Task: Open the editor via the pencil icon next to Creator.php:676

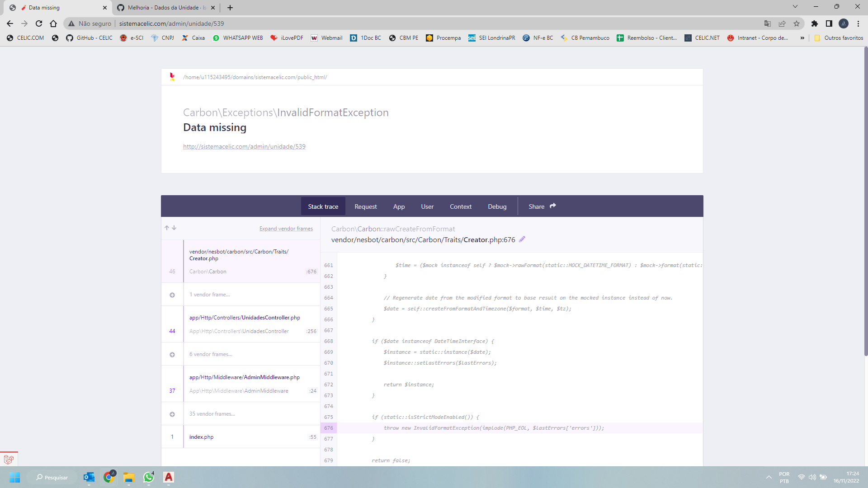Action: coord(522,239)
